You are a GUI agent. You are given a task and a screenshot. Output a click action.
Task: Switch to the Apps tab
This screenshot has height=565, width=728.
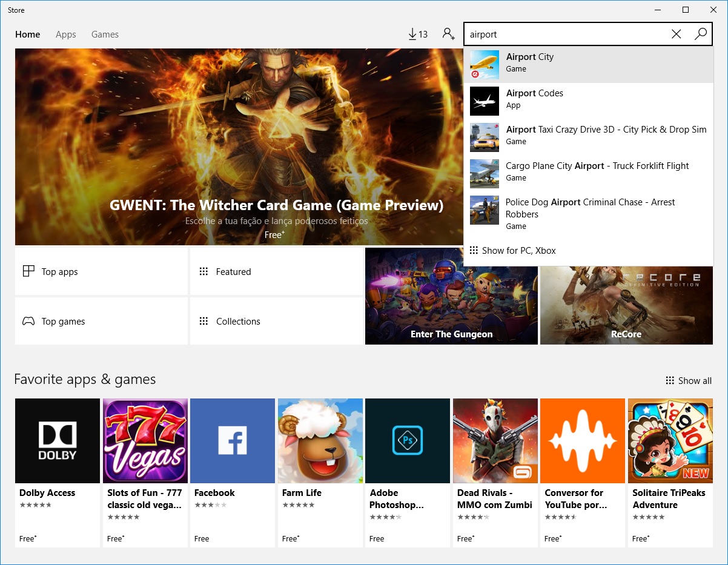(66, 35)
